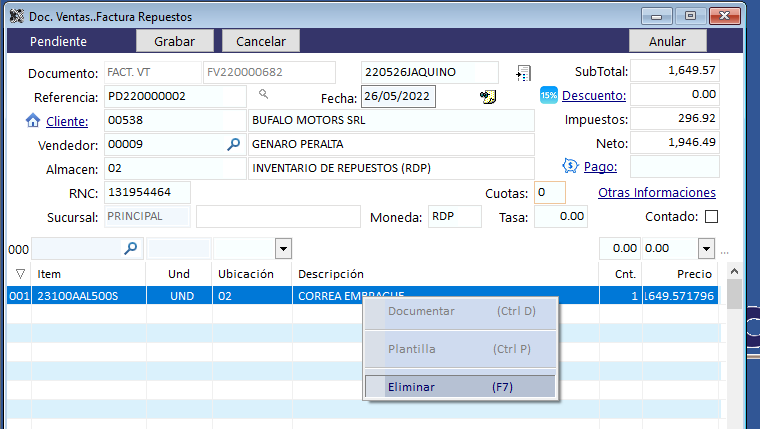
Task: Click the ellipsis beside the price dropdown
Action: coord(725,252)
